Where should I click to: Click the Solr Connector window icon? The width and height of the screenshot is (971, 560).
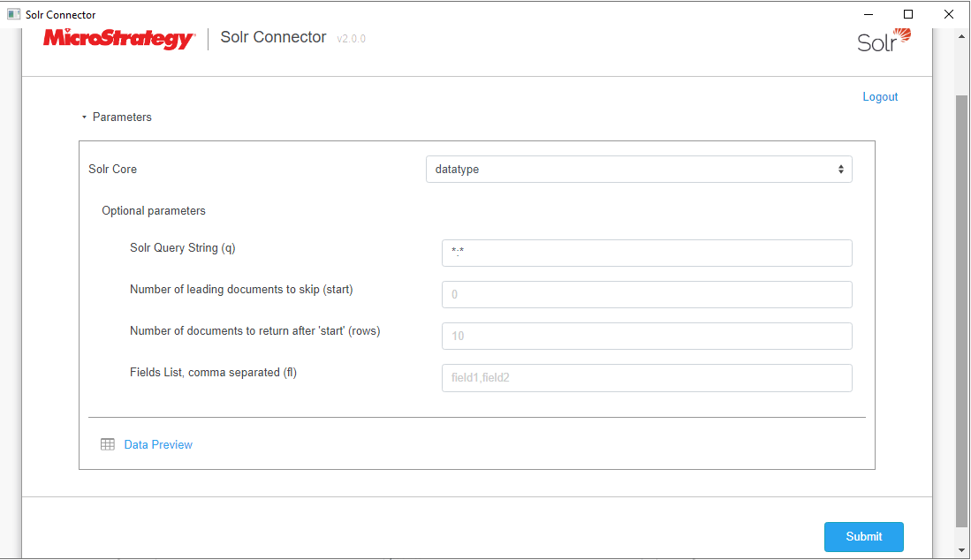[x=13, y=14]
